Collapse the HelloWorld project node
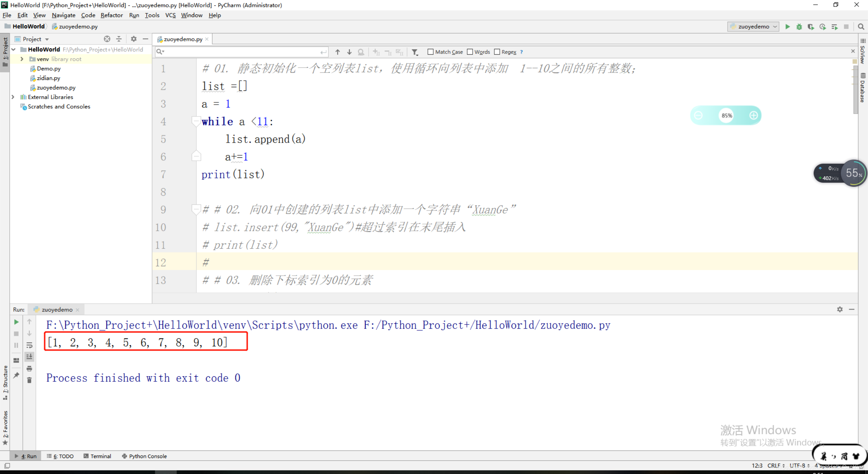Screen dimensions: 868x474 (13, 49)
